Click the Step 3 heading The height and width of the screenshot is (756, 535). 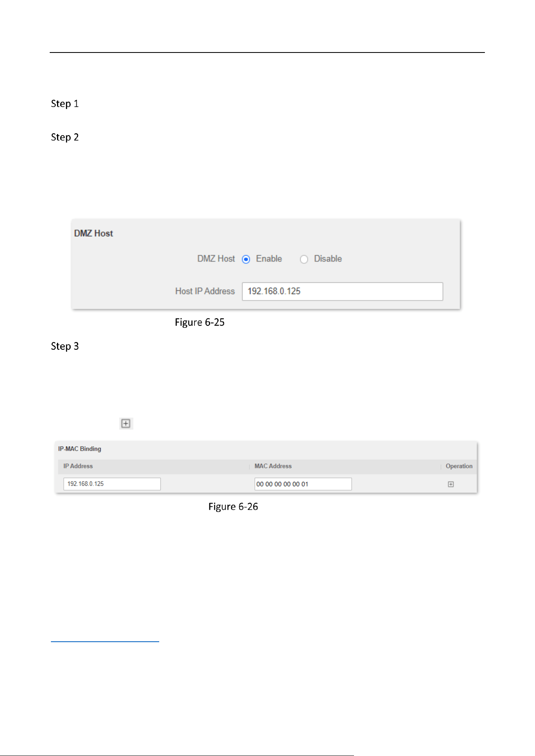65,346
